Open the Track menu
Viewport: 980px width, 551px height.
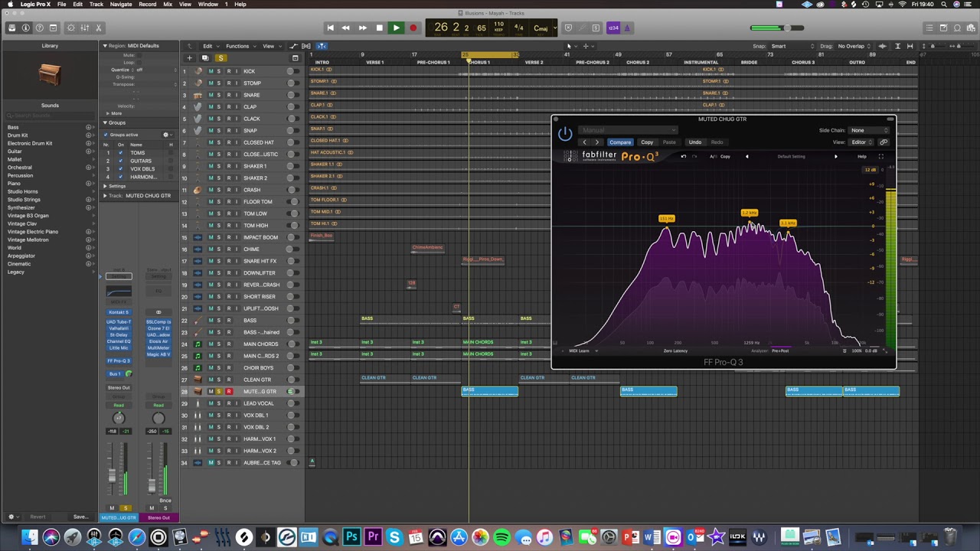point(96,5)
